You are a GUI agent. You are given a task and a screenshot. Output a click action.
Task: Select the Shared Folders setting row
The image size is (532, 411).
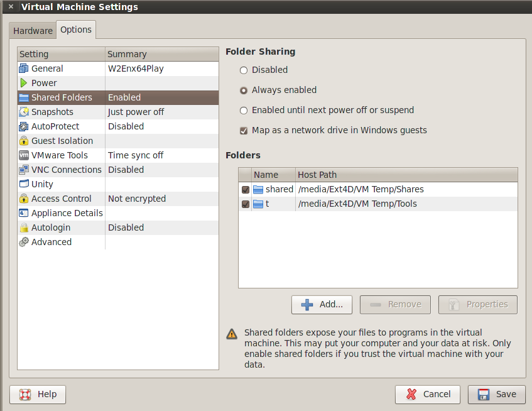[x=118, y=98]
